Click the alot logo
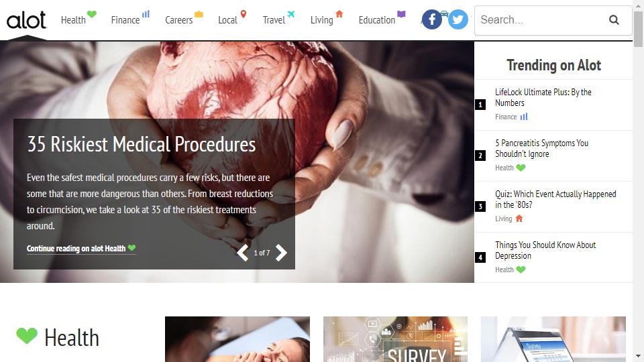The height and width of the screenshot is (362, 644). tap(26, 20)
